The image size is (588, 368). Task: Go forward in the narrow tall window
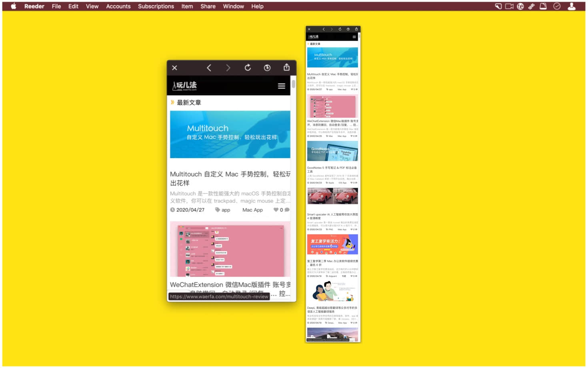pyautogui.click(x=332, y=29)
